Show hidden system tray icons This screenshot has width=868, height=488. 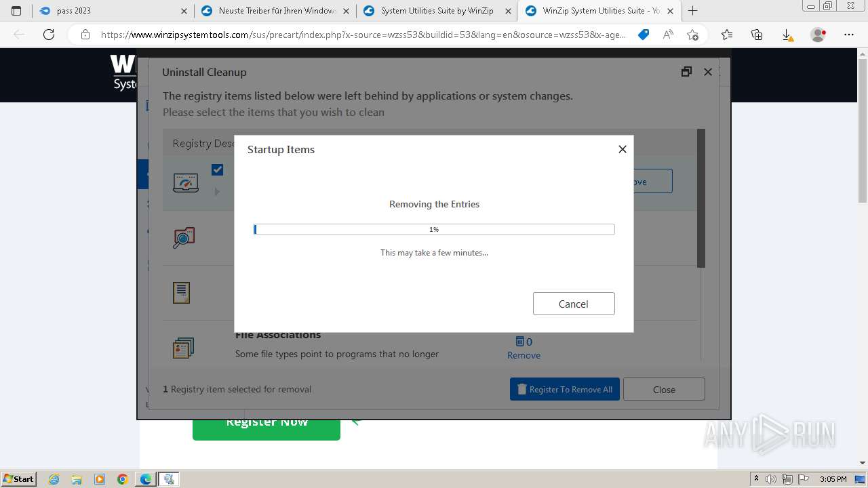(757, 479)
